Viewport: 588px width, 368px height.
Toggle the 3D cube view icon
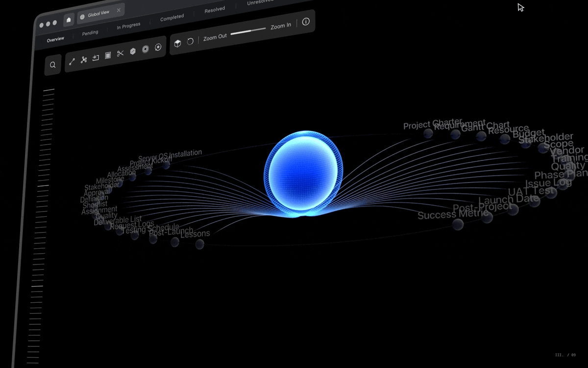point(177,43)
